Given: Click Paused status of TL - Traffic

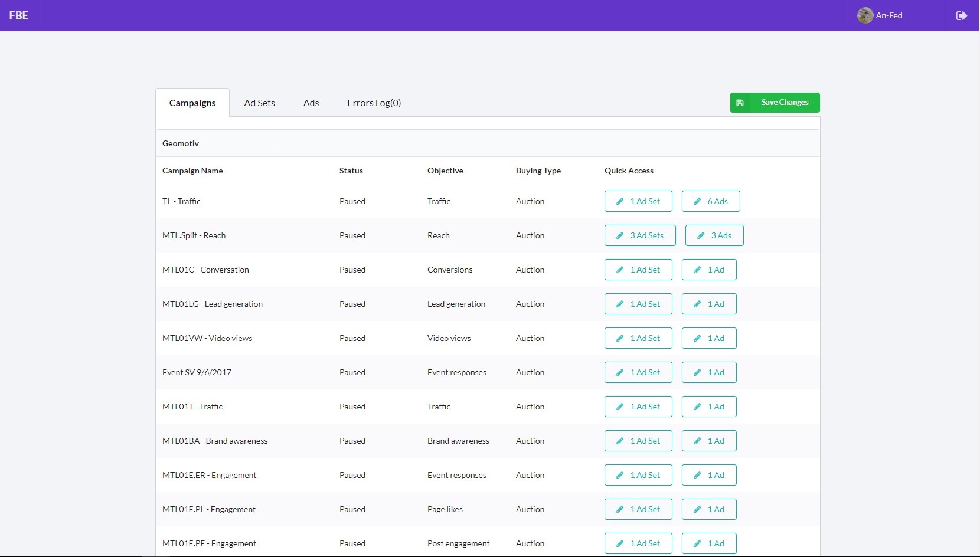Looking at the screenshot, I should tap(352, 201).
